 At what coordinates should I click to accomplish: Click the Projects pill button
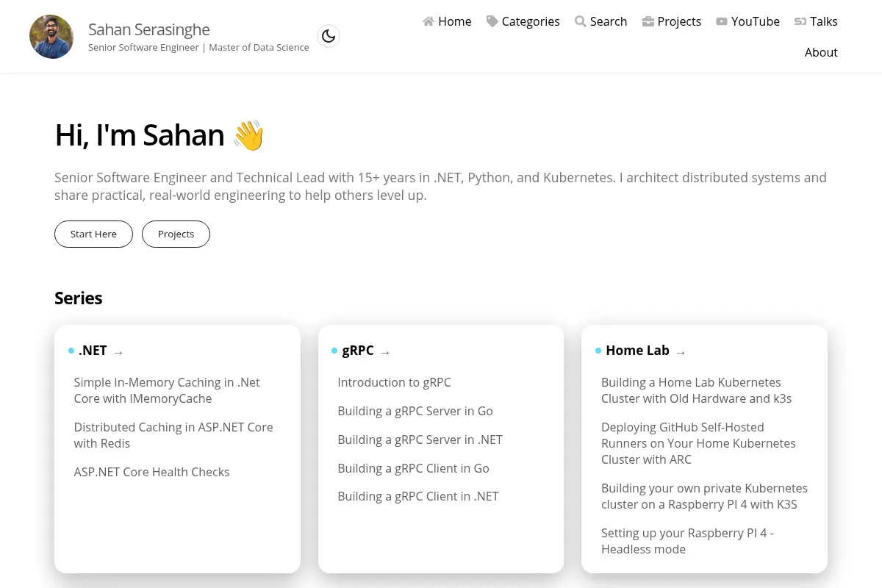click(176, 234)
